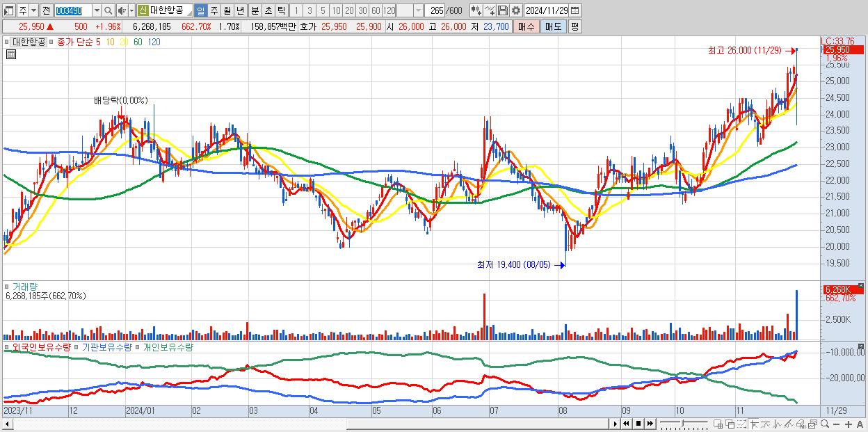Open the custom interval dropdown arrow
This screenshot has width=868, height=432.
418,10
